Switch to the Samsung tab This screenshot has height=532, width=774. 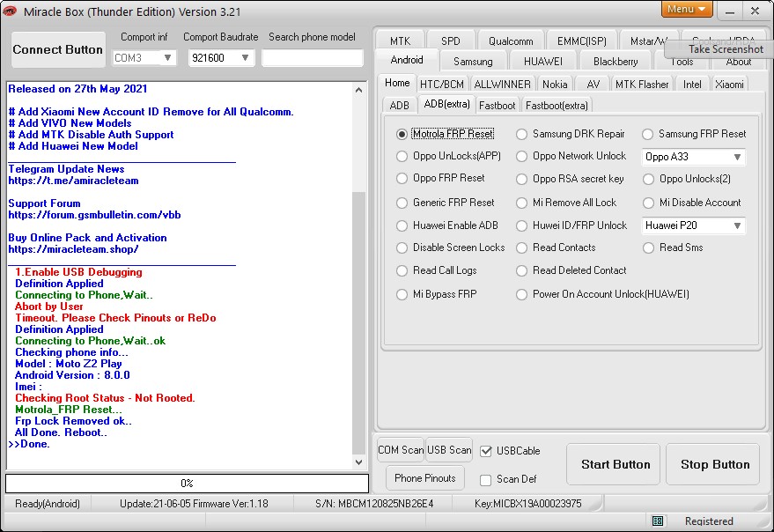[x=473, y=62]
